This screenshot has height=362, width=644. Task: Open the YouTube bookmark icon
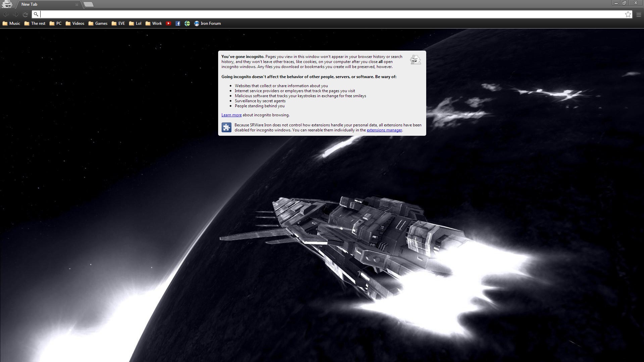[168, 23]
